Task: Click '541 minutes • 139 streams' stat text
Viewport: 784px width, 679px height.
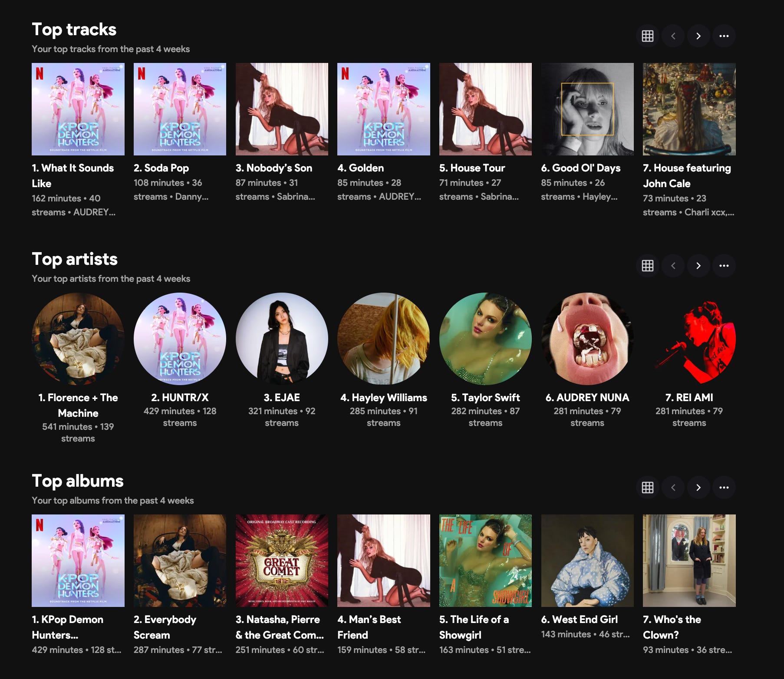Action: [78, 432]
